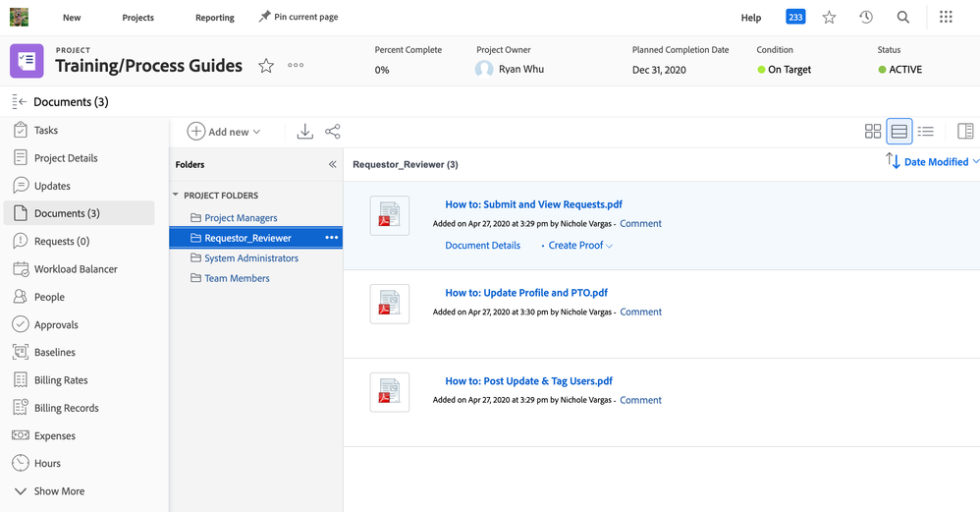Open the notifications badge showing 233
This screenshot has width=980, height=512.
795,17
